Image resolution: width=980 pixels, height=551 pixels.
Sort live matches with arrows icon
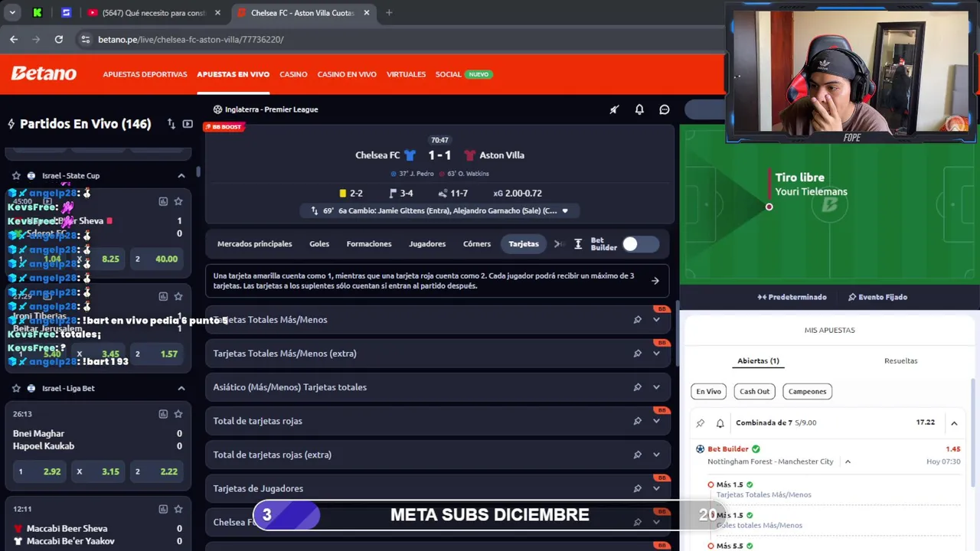point(171,124)
